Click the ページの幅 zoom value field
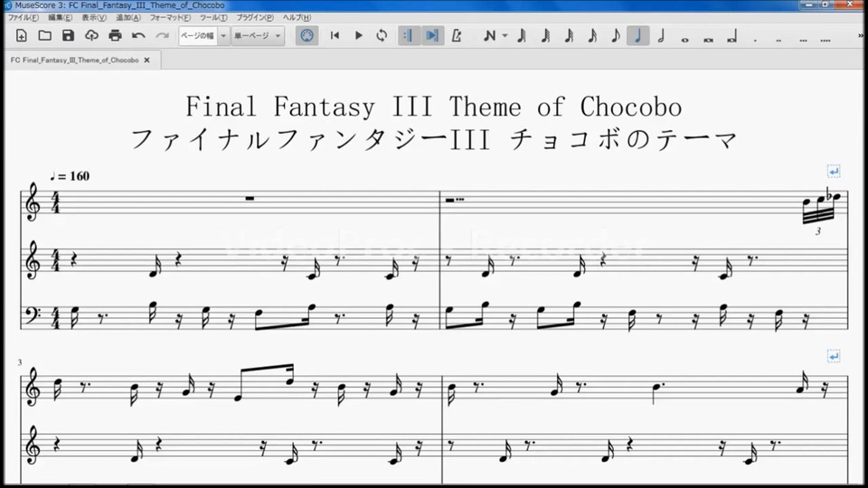Viewport: 868px width, 488px height. [198, 36]
